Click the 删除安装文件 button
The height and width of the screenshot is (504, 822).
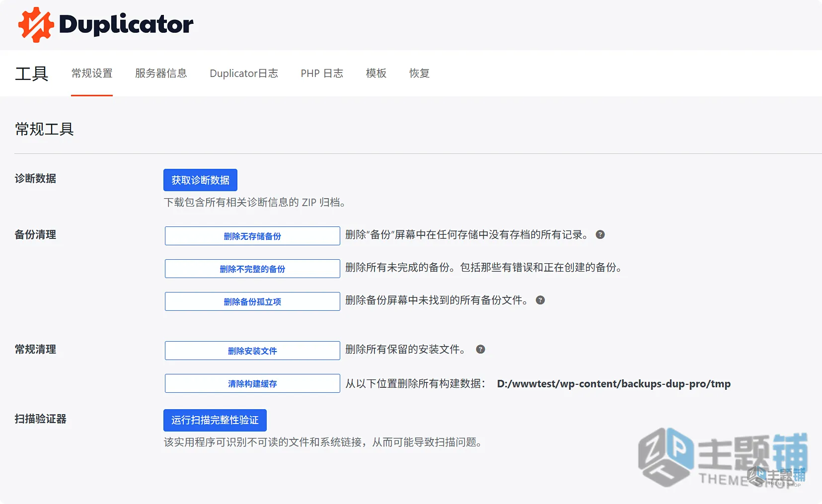(x=252, y=351)
